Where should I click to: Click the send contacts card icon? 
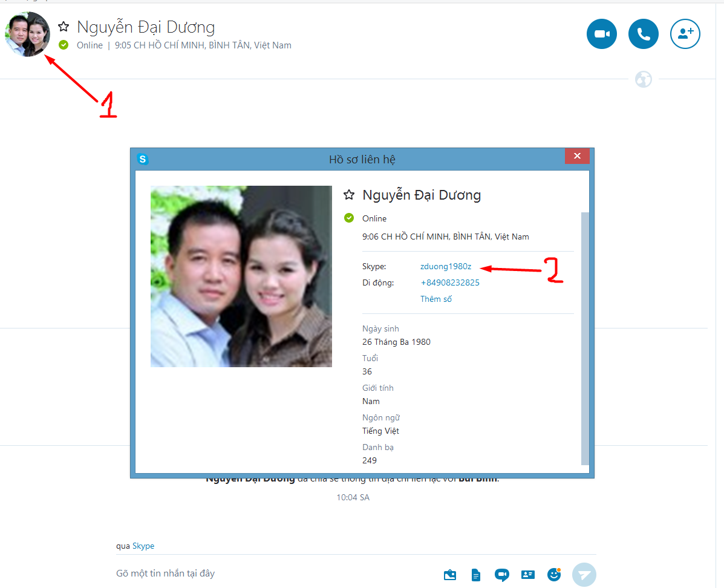tap(528, 575)
